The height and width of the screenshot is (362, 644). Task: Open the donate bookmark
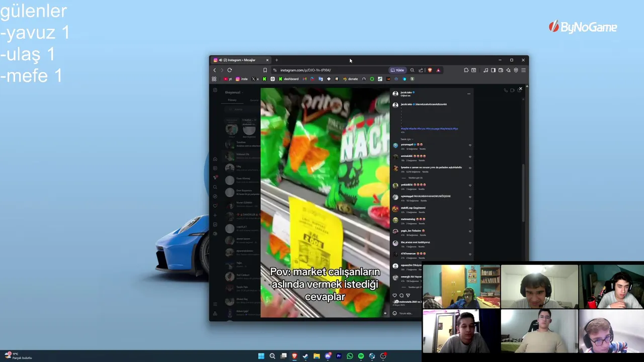(x=350, y=79)
